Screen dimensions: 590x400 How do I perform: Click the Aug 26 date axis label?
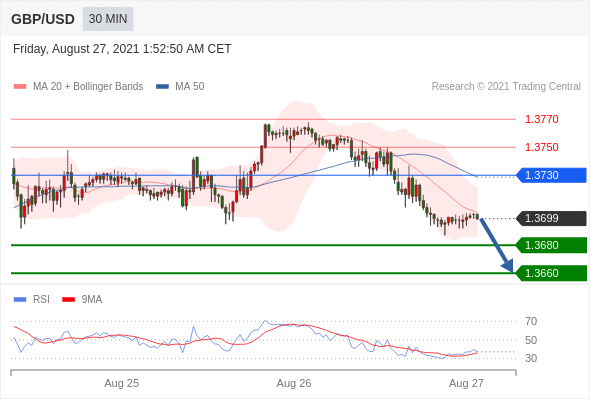pos(294,383)
